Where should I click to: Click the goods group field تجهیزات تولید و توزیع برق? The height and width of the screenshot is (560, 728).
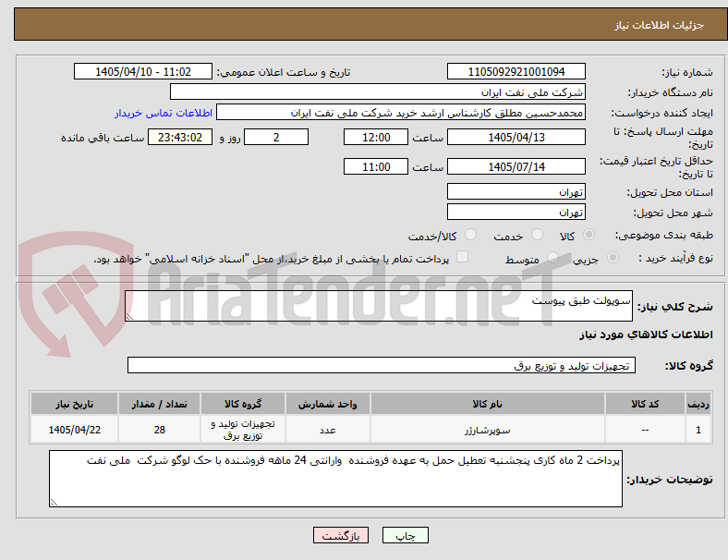(382, 365)
